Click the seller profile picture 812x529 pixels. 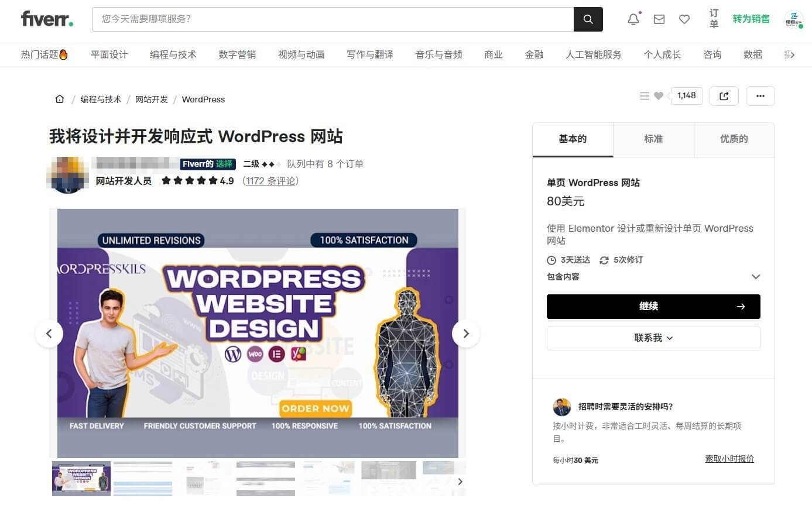pos(67,174)
